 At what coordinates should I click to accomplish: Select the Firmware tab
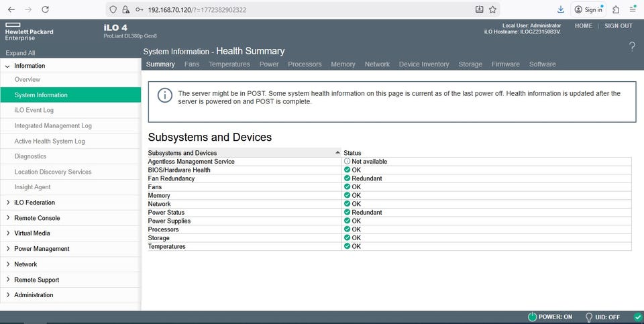pos(505,64)
